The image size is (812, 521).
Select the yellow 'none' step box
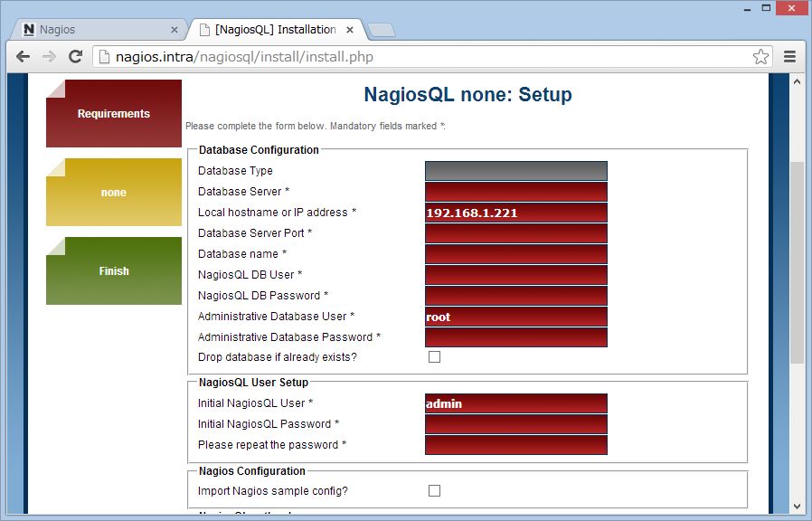pyautogui.click(x=114, y=192)
